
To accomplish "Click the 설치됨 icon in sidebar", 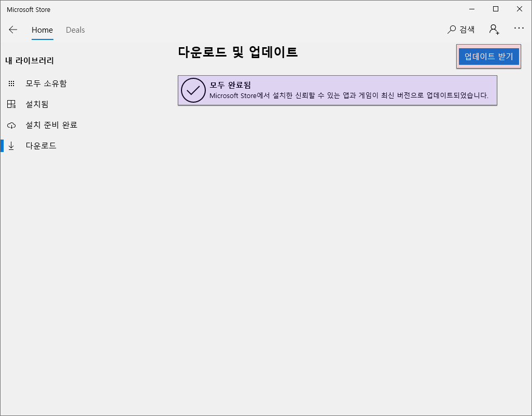I will 11,104.
